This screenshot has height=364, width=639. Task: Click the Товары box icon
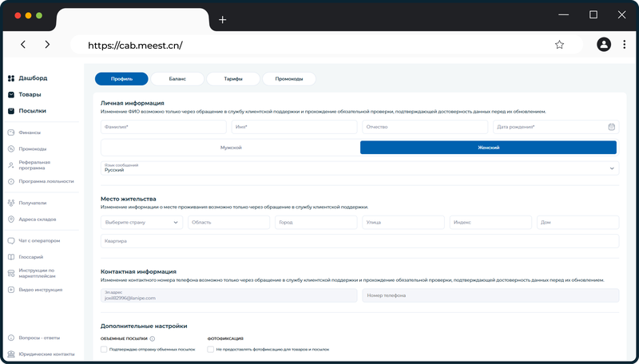tap(11, 94)
